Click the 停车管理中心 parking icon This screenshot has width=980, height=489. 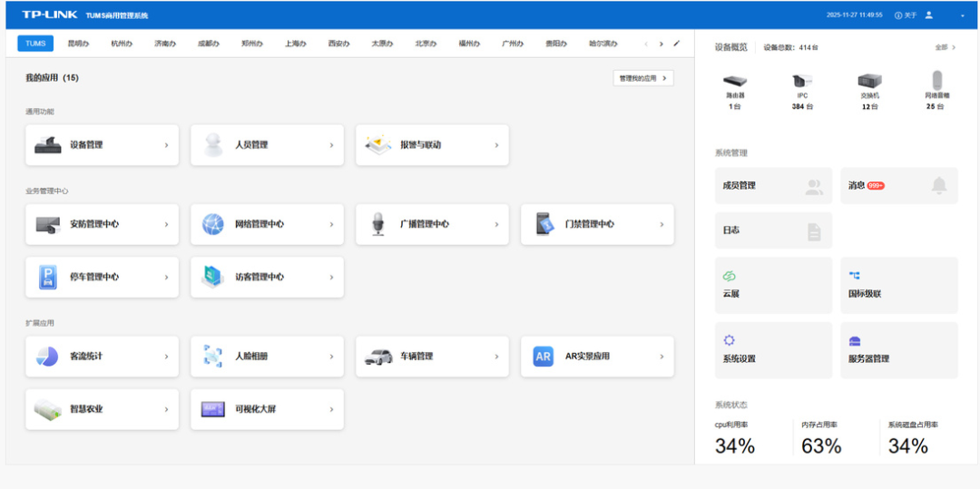[x=48, y=277]
